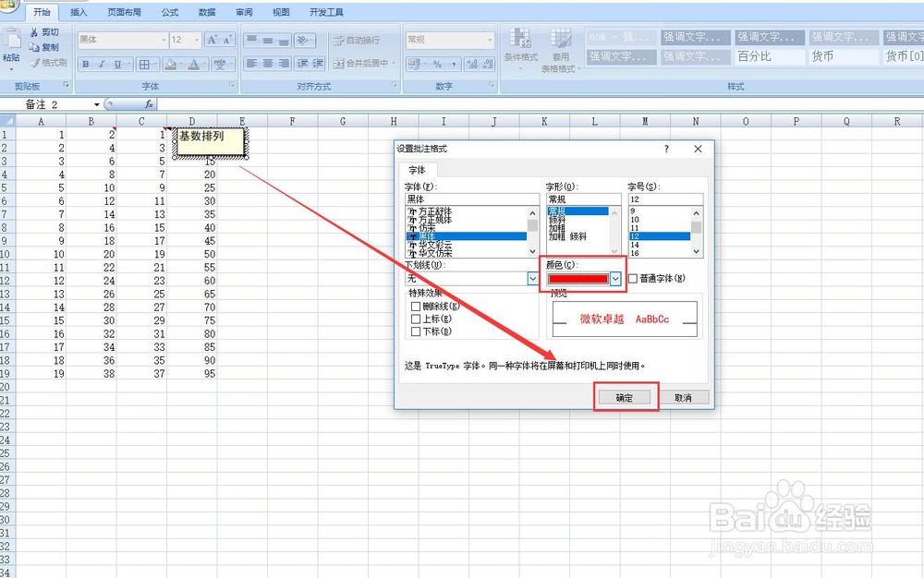Click the Percent Style (%) icon

[x=437, y=64]
